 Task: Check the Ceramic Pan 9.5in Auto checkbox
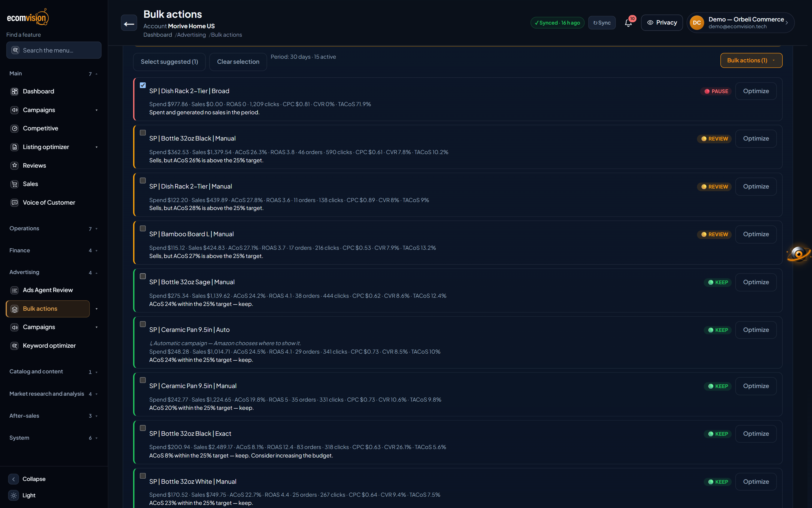pyautogui.click(x=143, y=324)
